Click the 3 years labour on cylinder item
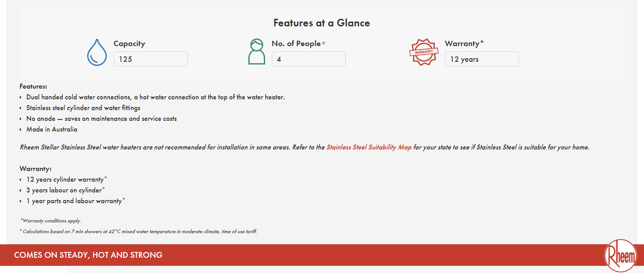This screenshot has height=273, width=644. pos(65,190)
